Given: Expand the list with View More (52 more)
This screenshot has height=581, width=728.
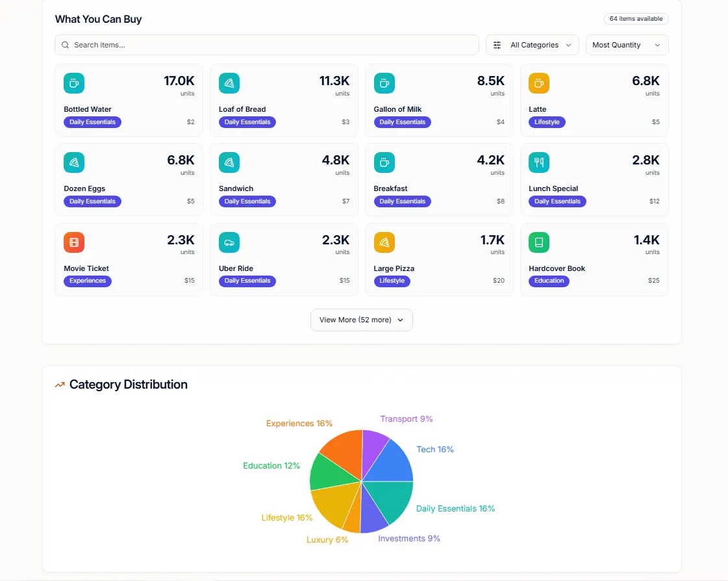Looking at the screenshot, I should [x=362, y=320].
